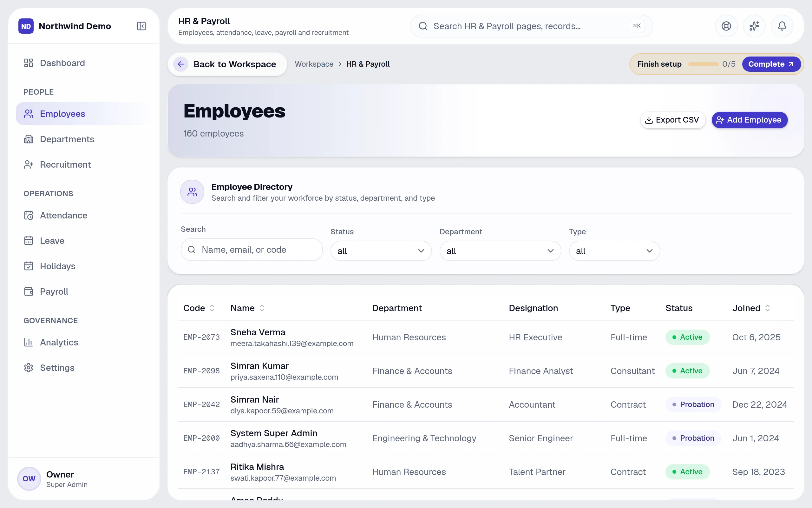Open Recruitment page

tap(84, 165)
